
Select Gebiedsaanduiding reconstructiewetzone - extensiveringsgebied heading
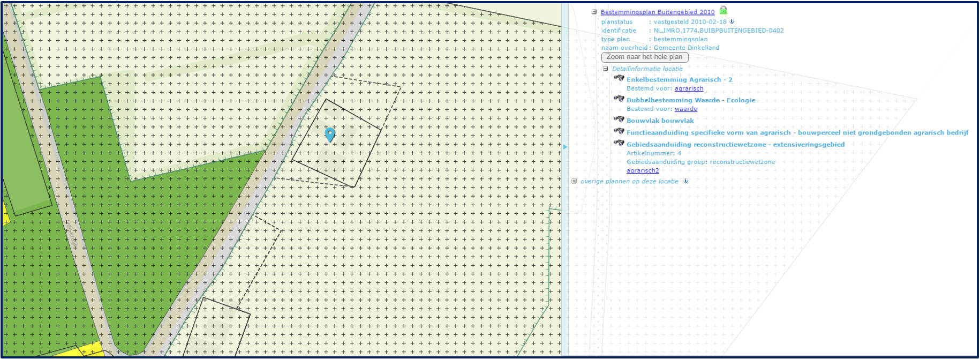[x=736, y=144]
